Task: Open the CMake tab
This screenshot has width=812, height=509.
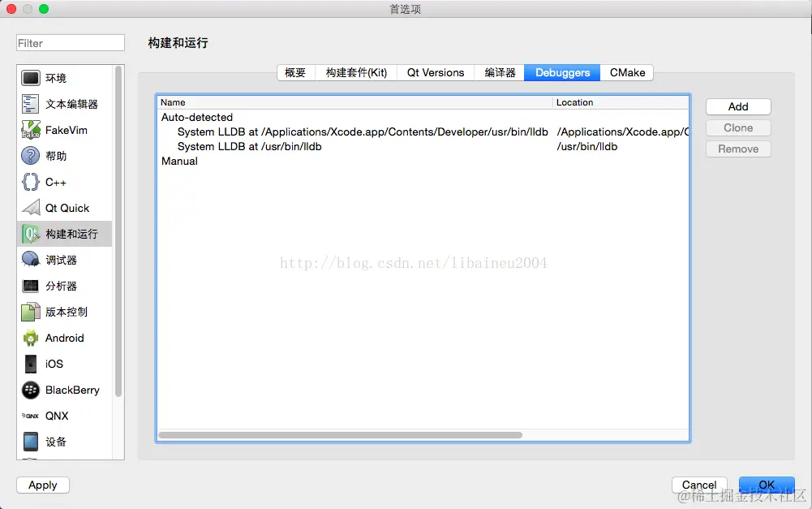Action: coord(627,72)
